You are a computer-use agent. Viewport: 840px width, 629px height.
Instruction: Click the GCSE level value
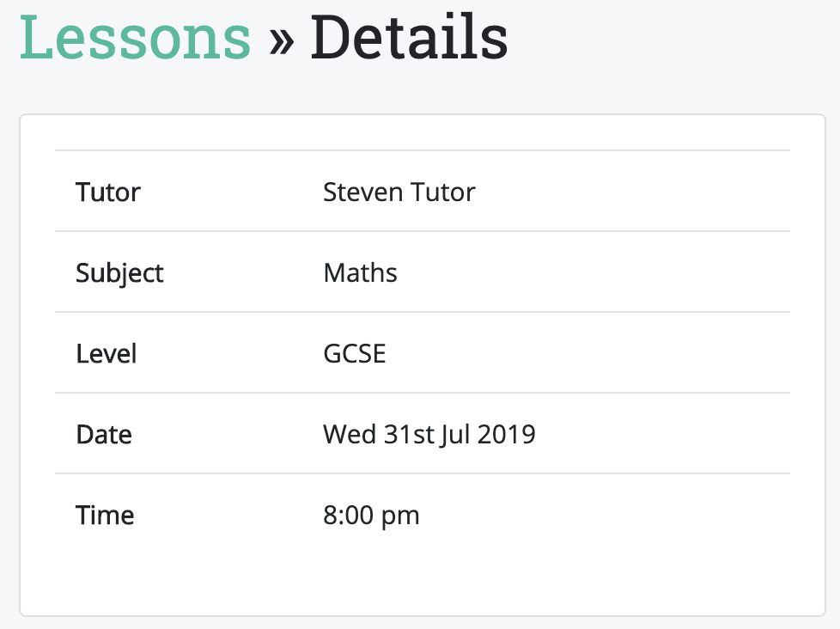[355, 354]
